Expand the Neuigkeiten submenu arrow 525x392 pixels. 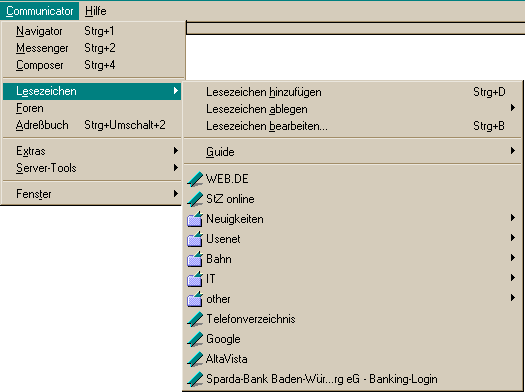[513, 218]
